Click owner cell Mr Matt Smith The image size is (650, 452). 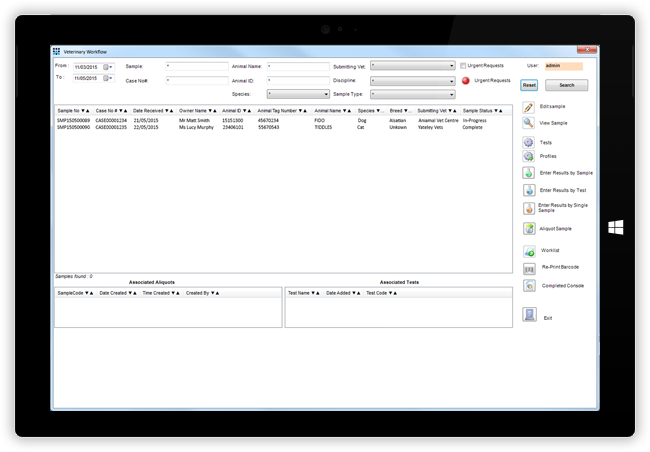tap(194, 120)
